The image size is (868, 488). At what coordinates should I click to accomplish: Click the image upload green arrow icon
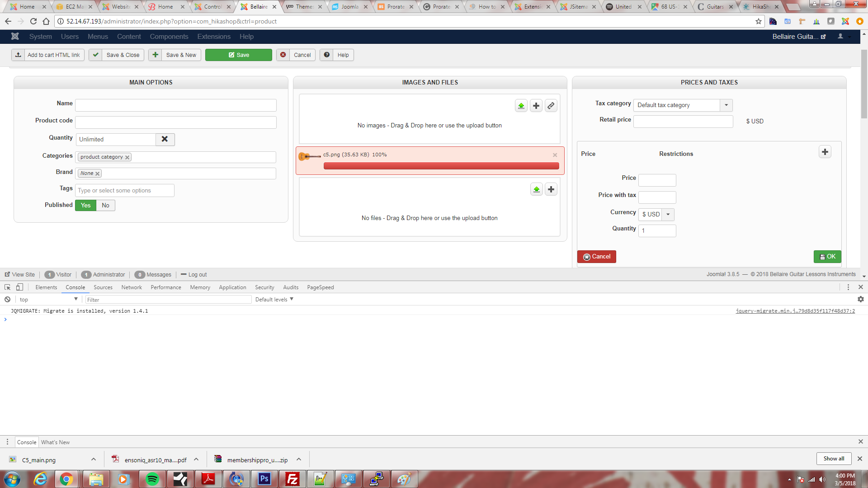[521, 106]
